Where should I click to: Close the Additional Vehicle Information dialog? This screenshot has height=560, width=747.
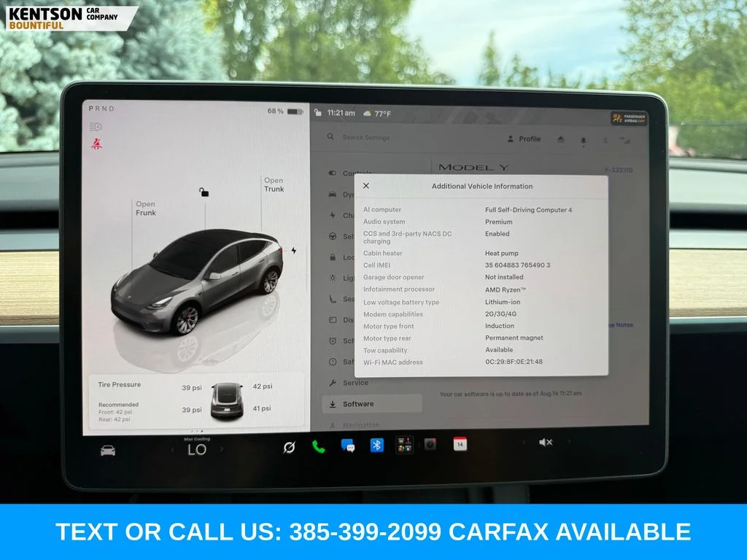(366, 186)
